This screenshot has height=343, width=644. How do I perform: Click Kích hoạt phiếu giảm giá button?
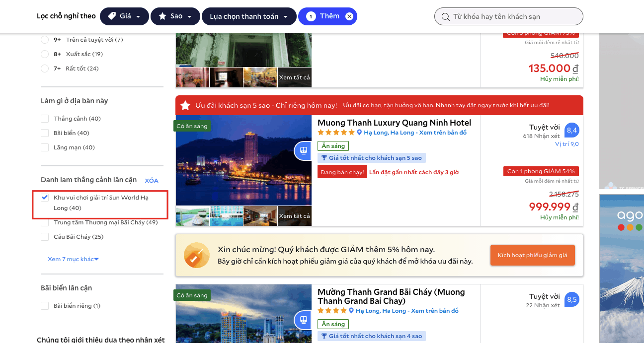click(x=532, y=255)
